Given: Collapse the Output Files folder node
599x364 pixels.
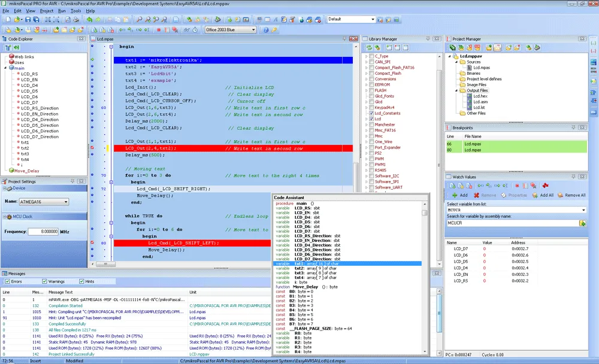Looking at the screenshot, I should (456, 90).
